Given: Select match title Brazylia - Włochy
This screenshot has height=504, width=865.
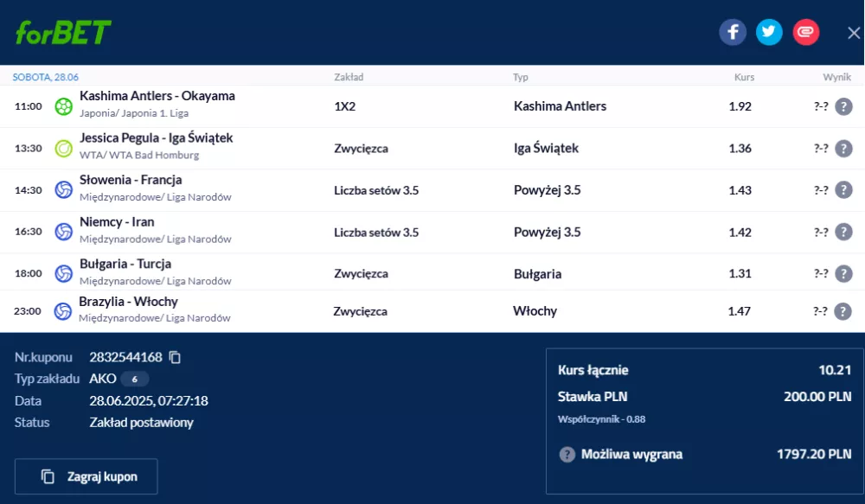Looking at the screenshot, I should click(128, 302).
